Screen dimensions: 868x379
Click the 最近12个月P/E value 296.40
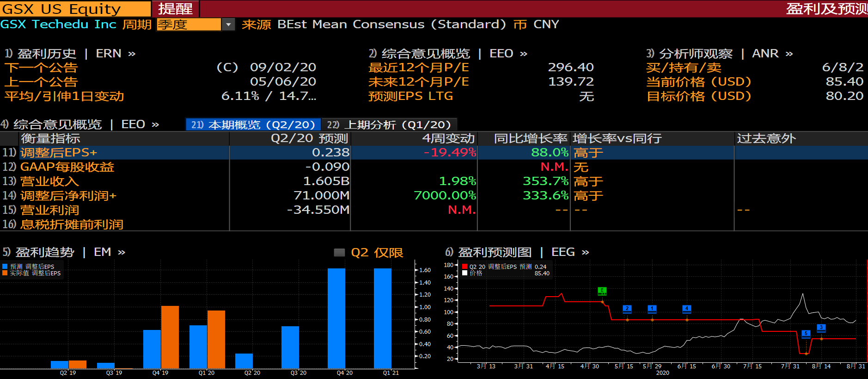[x=571, y=68]
